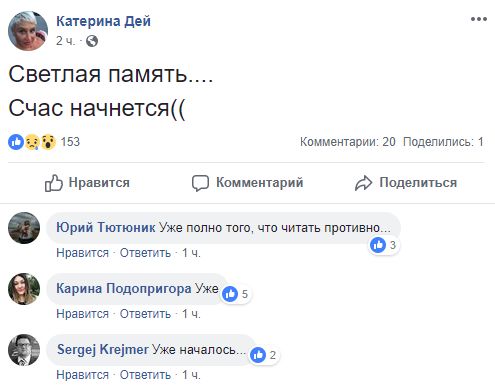Click the sad face reaction icon

tap(32, 142)
